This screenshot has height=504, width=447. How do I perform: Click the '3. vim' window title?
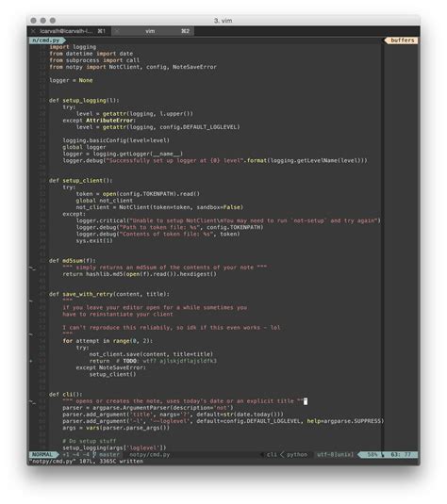223,21
